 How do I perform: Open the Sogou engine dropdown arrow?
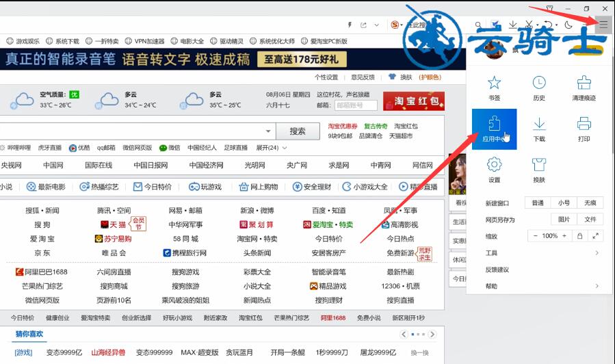[x=402, y=25]
